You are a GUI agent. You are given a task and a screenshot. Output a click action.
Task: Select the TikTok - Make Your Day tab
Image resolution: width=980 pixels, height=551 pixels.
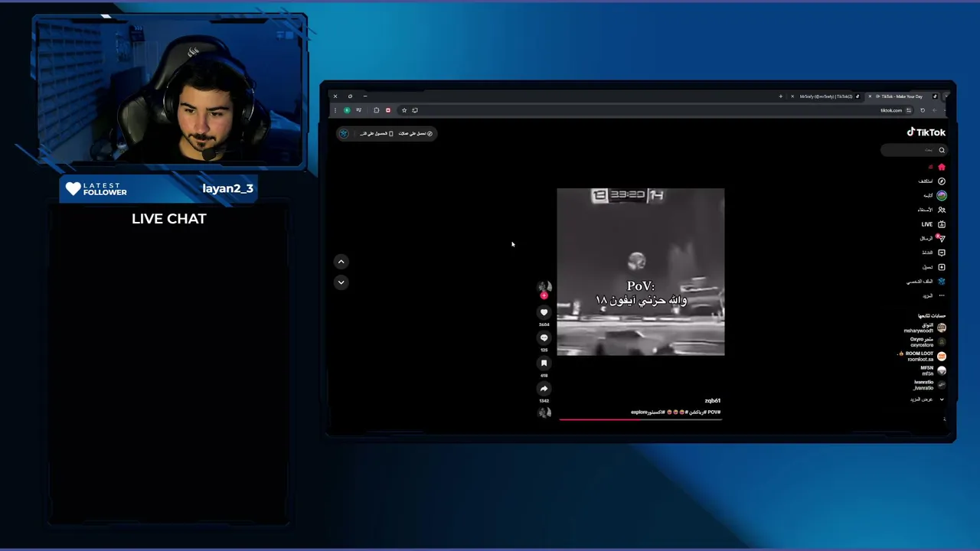coord(903,96)
